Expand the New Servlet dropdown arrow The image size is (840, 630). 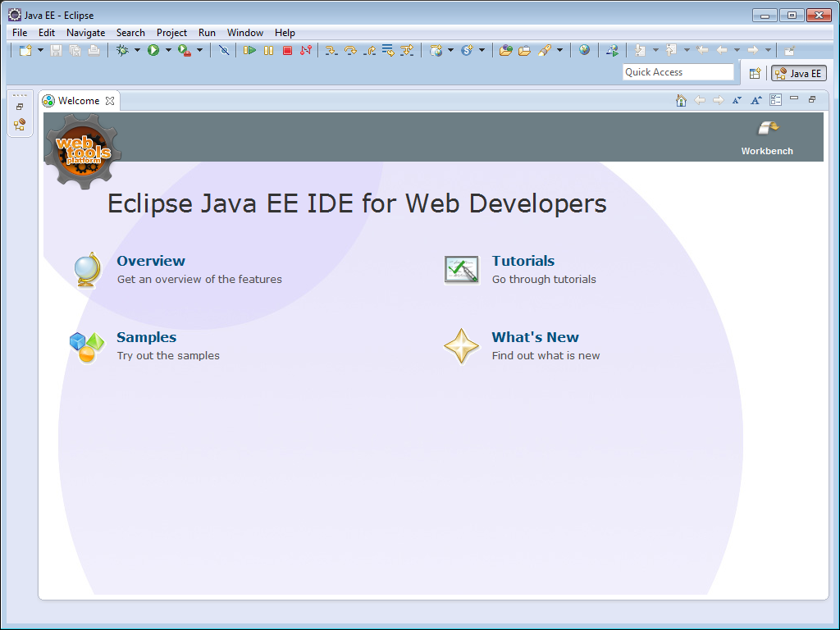point(482,50)
